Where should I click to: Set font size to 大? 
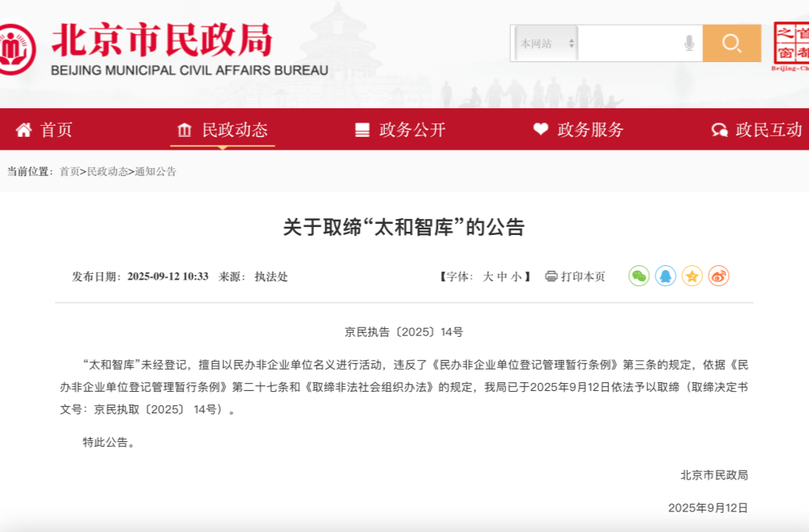[488, 277]
